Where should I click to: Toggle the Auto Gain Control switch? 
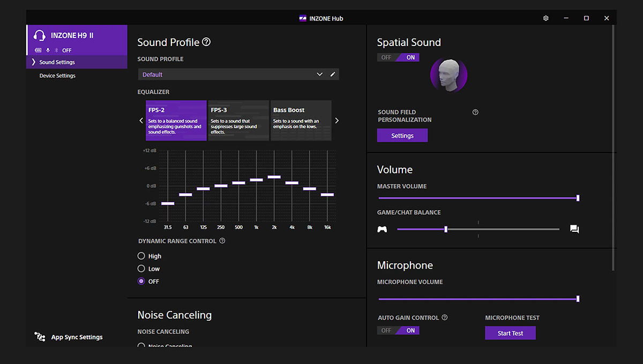pos(398,330)
